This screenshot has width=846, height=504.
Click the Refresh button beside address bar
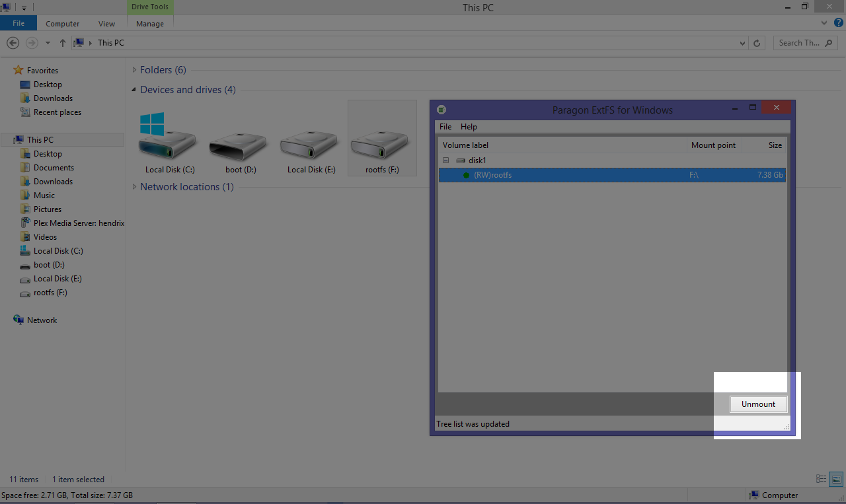click(x=757, y=43)
